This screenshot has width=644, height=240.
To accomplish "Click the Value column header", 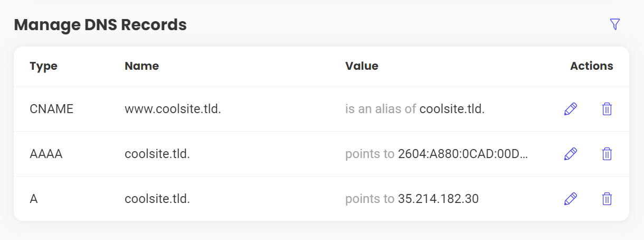I will (x=362, y=66).
